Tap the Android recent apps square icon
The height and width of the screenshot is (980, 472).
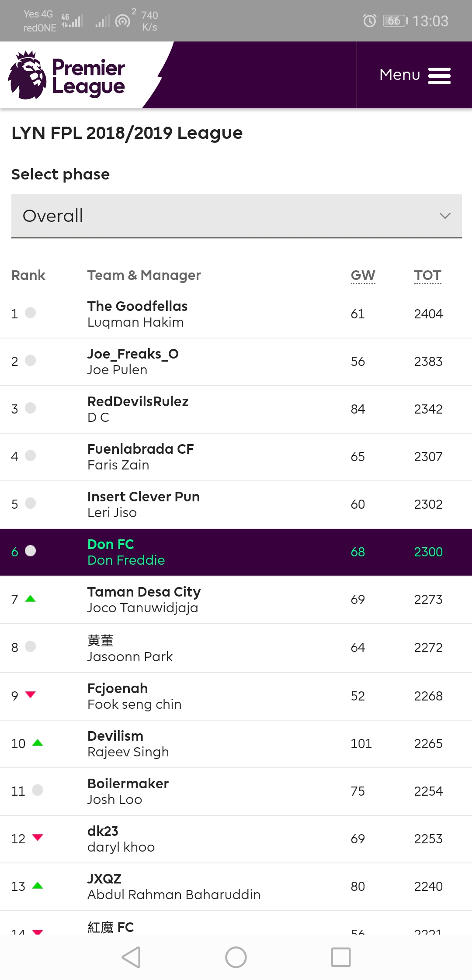pos(341,957)
